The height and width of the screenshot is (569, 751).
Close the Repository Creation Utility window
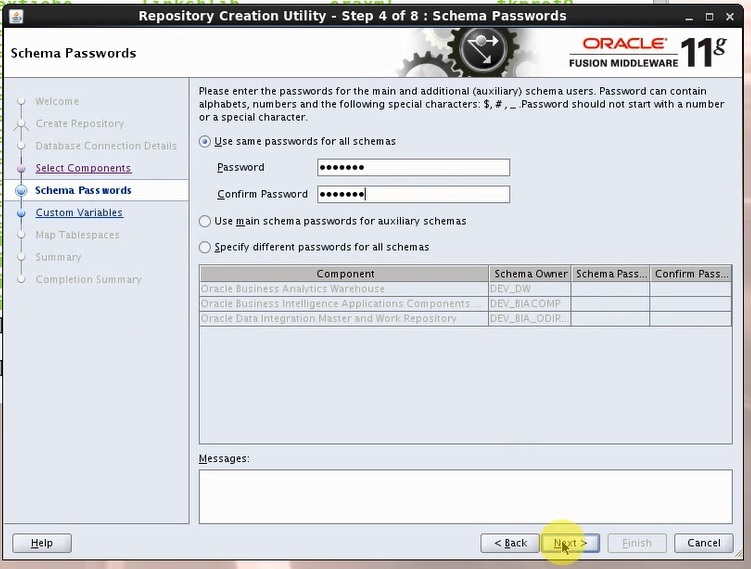point(730,17)
